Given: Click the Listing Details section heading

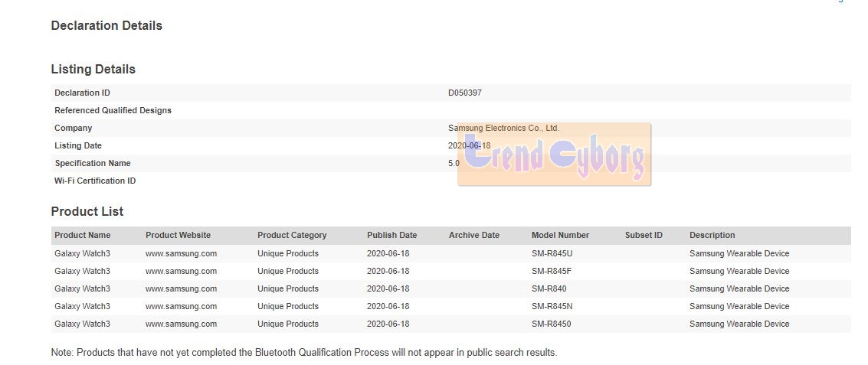Looking at the screenshot, I should pos(93,70).
